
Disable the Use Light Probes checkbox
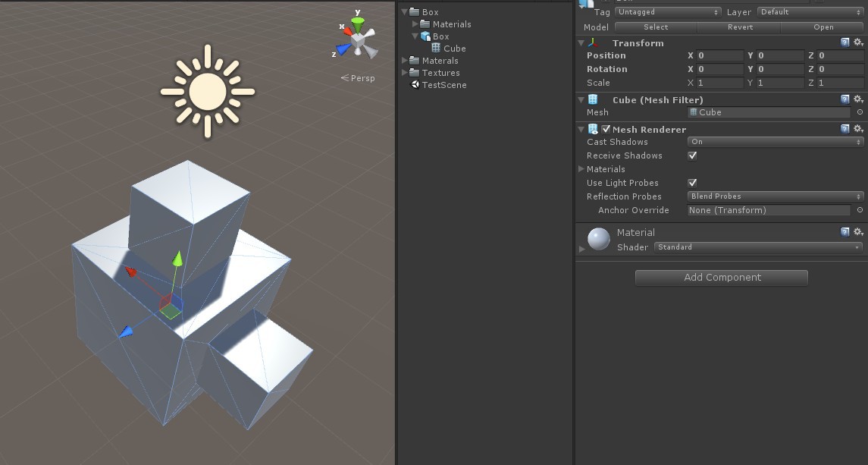(x=692, y=183)
